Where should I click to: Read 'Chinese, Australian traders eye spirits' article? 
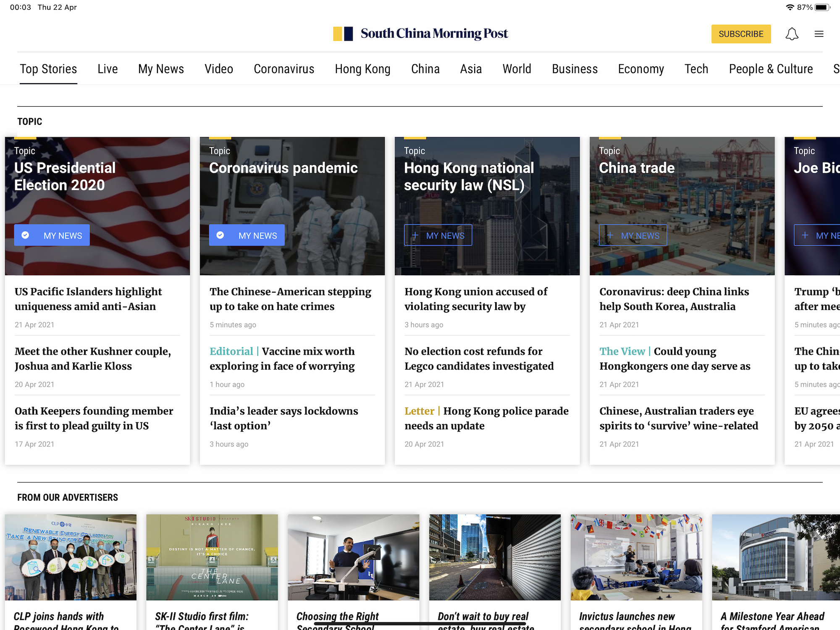pyautogui.click(x=679, y=418)
